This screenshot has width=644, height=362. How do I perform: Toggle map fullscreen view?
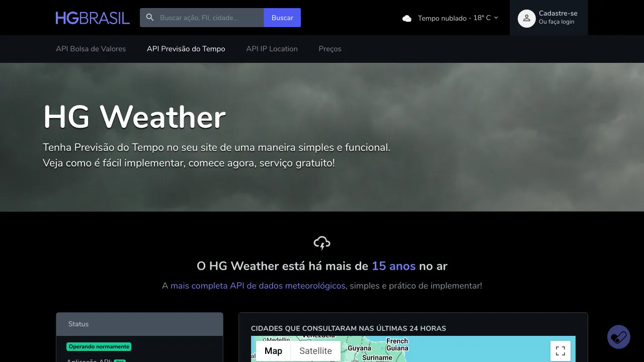pos(560,351)
